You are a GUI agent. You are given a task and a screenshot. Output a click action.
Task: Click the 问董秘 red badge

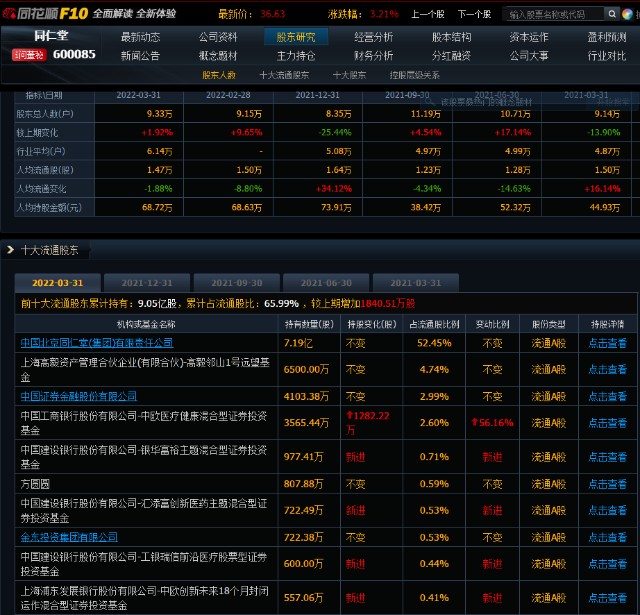click(x=29, y=55)
